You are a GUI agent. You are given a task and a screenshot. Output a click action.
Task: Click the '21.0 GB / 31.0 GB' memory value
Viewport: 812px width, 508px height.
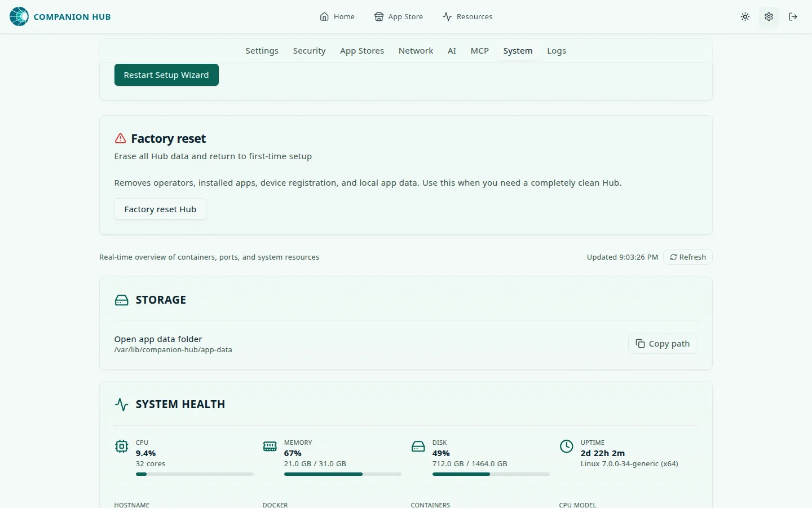point(315,464)
